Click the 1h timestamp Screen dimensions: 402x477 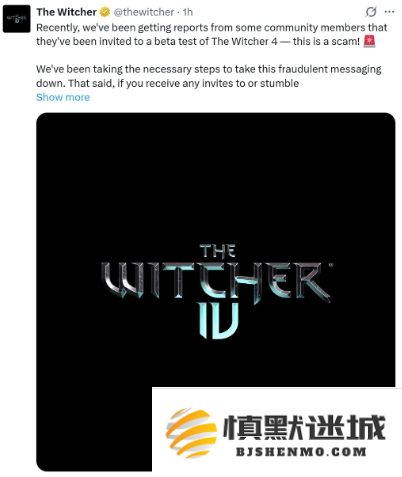(188, 12)
